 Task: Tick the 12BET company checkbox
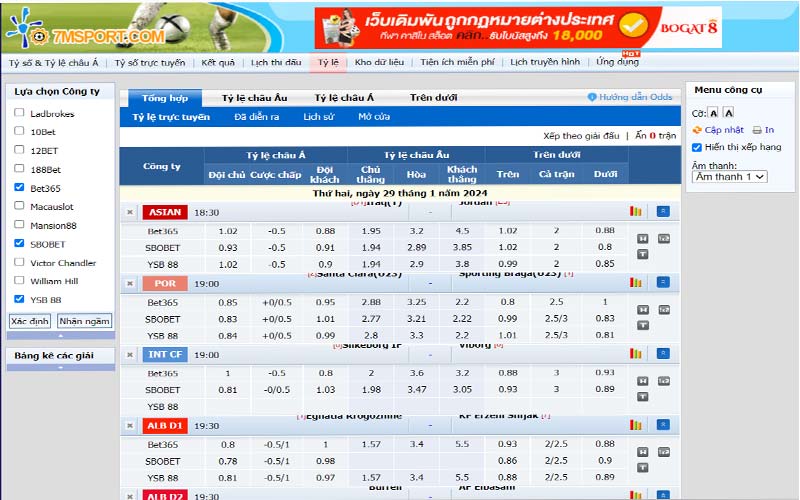point(19,150)
